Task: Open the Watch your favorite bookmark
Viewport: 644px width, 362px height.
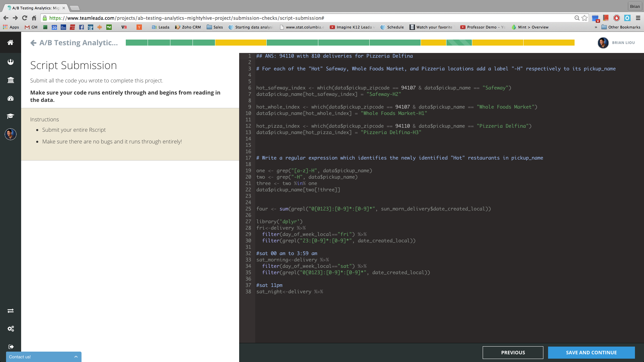Action: coord(431,27)
